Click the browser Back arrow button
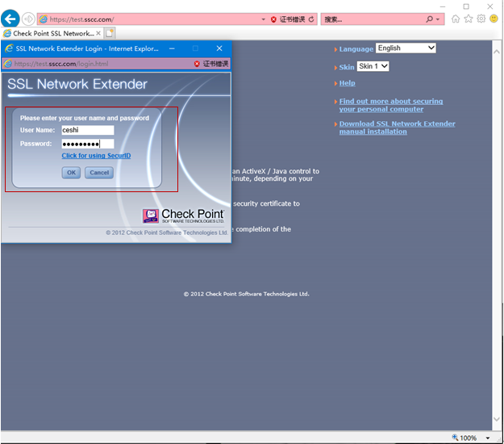 pyautogui.click(x=10, y=19)
